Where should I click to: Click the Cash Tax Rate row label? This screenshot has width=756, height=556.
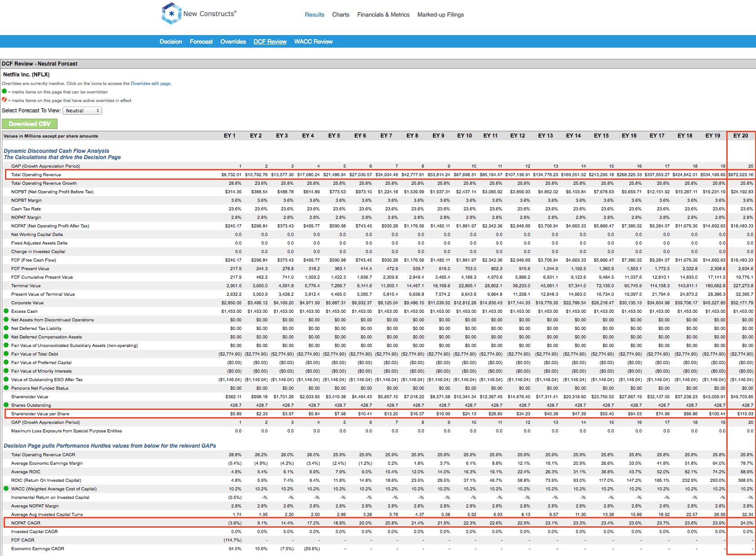pos(26,209)
